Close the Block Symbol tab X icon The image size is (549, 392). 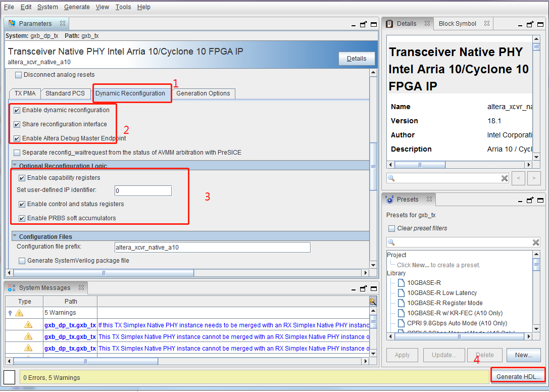487,23
